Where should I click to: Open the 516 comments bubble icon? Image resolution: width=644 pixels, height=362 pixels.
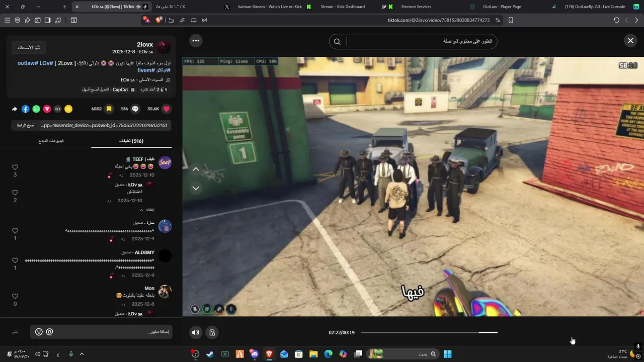[x=135, y=109]
